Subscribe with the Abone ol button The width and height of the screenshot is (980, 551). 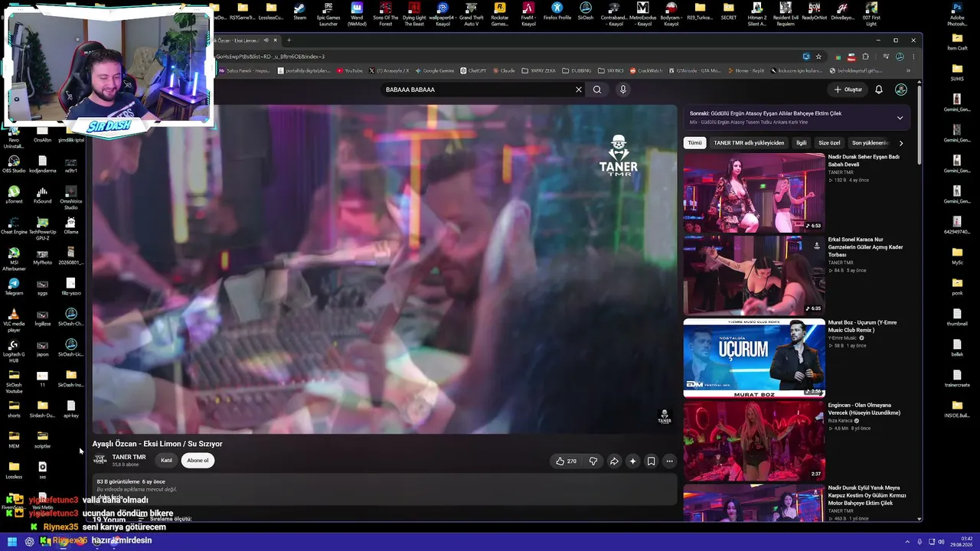[198, 461]
